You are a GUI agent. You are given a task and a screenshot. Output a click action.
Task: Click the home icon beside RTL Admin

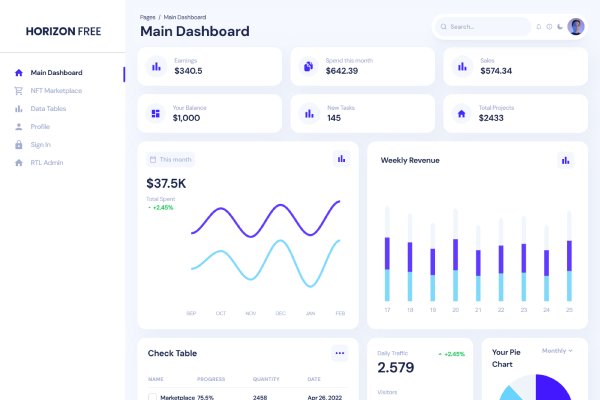(19, 163)
